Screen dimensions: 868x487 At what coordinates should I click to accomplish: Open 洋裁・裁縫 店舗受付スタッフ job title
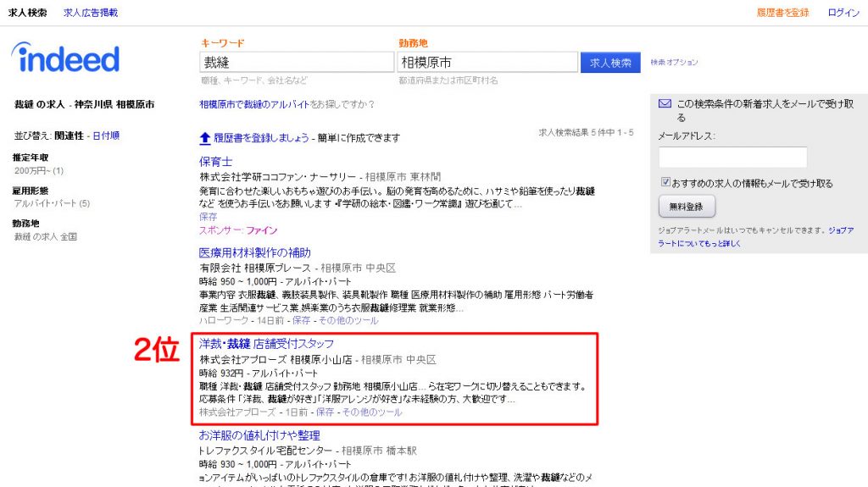[x=266, y=344]
